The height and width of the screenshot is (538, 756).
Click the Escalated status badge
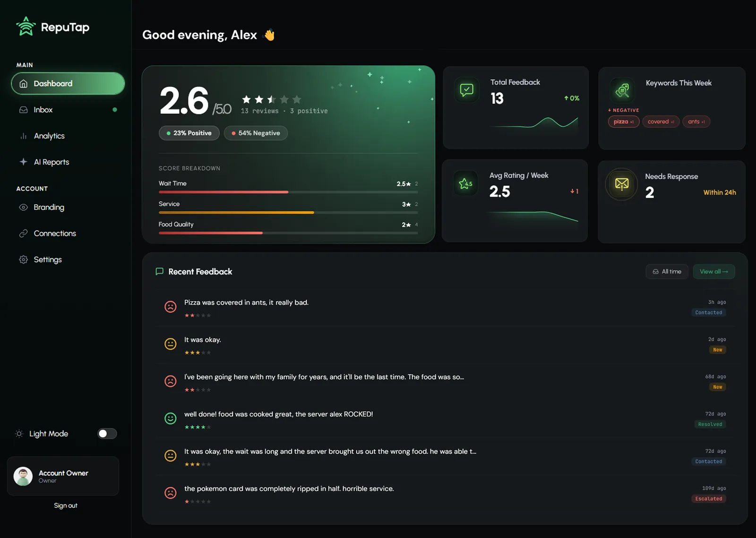[x=709, y=499]
